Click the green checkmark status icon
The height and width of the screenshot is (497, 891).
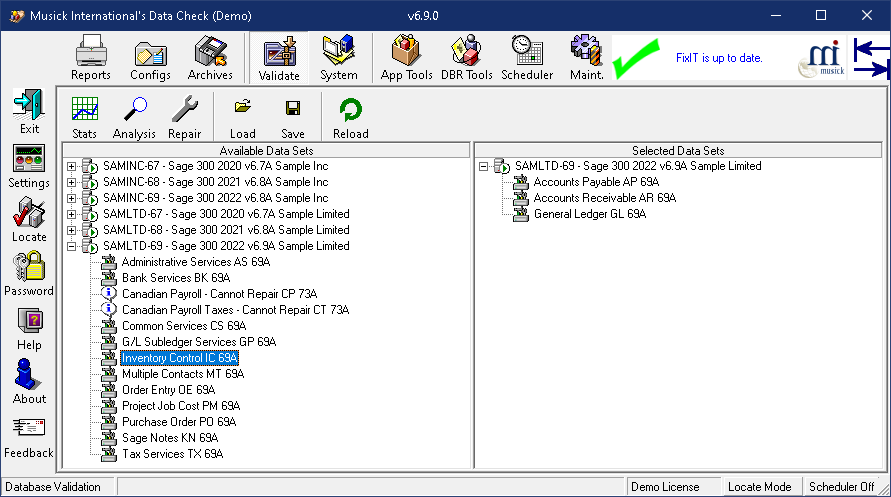tap(636, 58)
